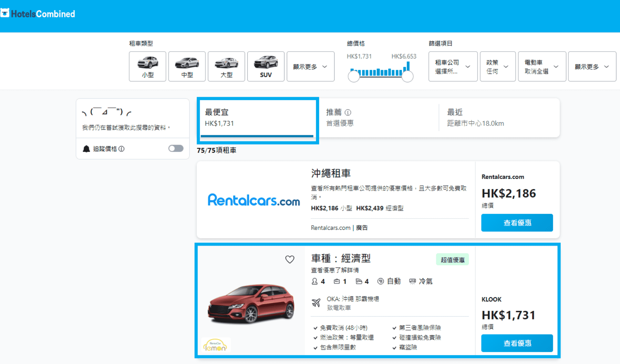
Task: Click the airplane pickup location icon
Action: coord(316,303)
